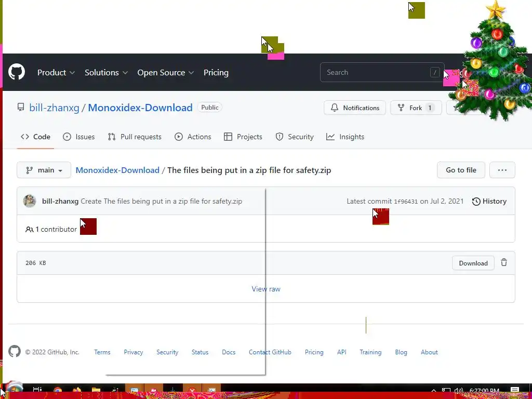Click the GitHub logo in the header
The width and height of the screenshot is (532, 399).
pos(17,72)
